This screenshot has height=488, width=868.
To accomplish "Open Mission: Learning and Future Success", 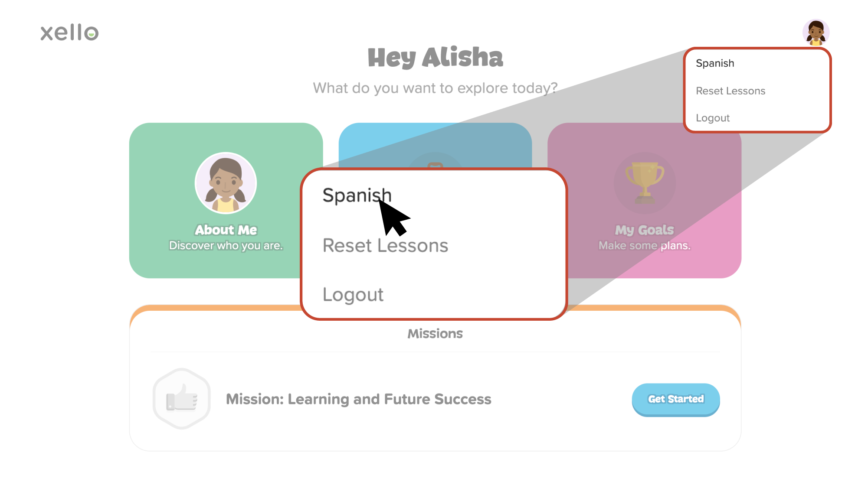I will [x=358, y=399].
